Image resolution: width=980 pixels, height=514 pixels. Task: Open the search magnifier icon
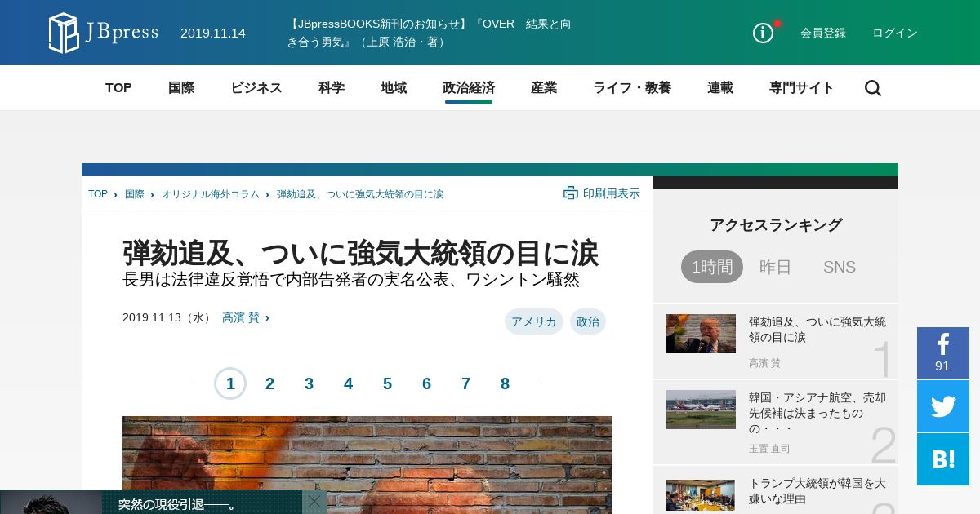(873, 88)
